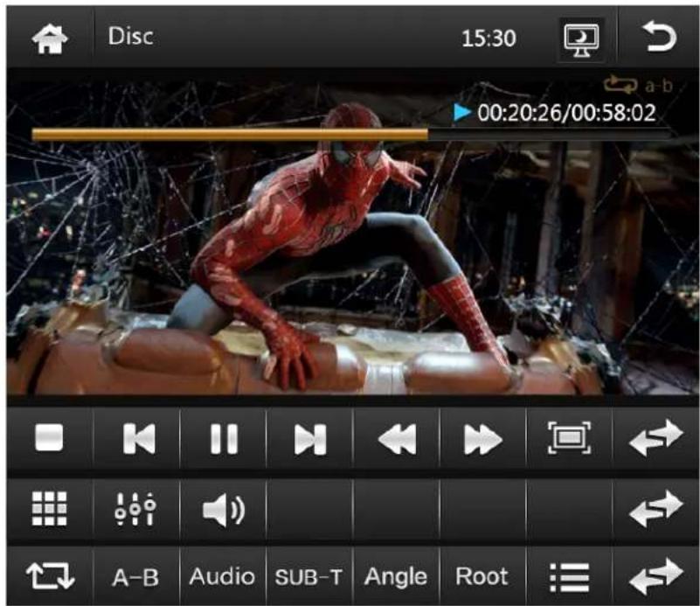This screenshot has height=606, width=700.
Task: Tap the blue play status triangle
Action: (x=462, y=112)
